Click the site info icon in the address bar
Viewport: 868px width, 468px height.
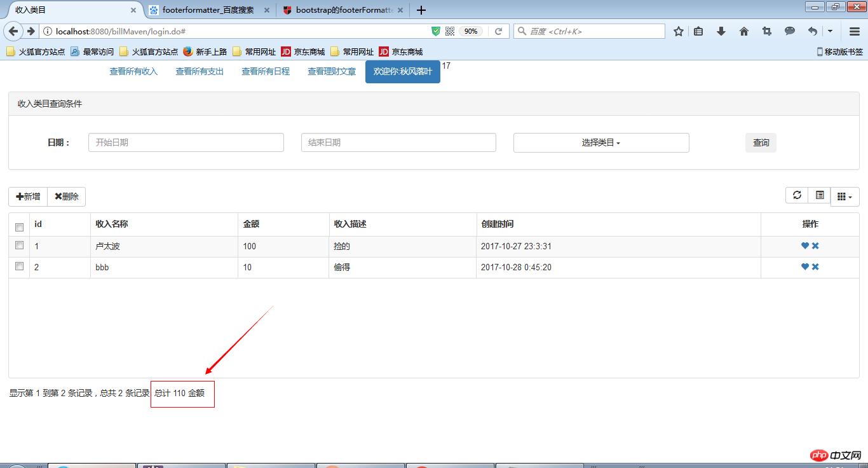click(48, 31)
